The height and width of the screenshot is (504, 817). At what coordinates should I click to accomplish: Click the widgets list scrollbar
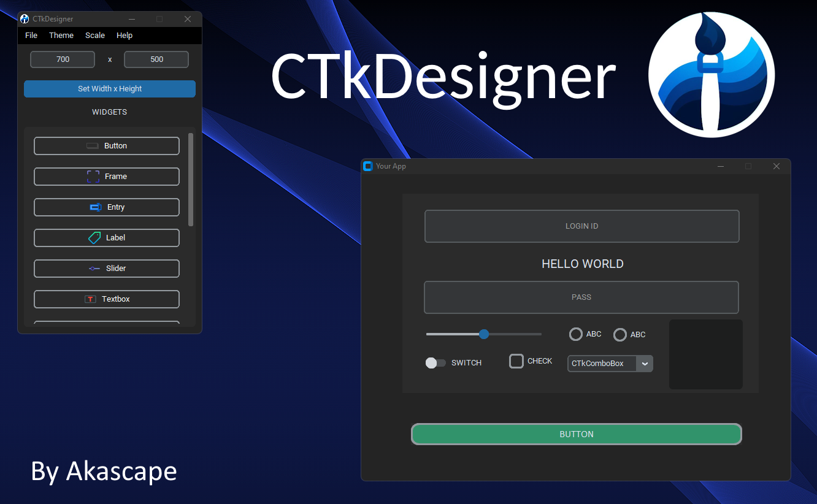[x=191, y=180]
